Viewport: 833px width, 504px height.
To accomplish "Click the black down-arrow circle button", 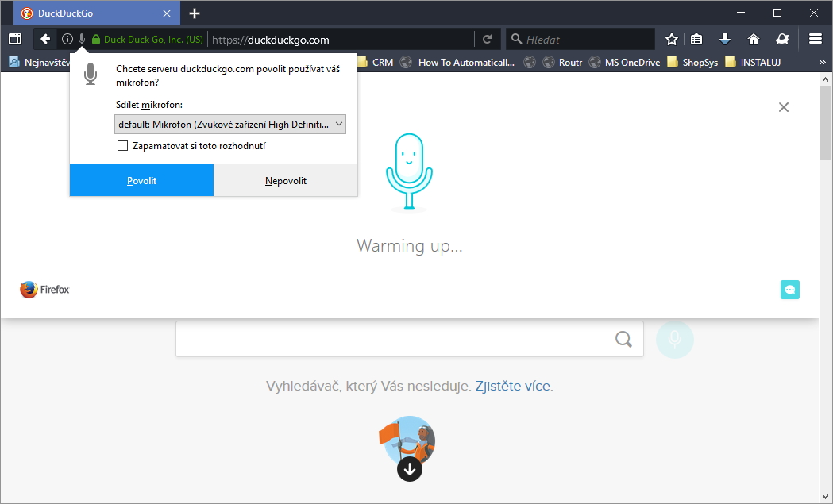I will (x=410, y=469).
